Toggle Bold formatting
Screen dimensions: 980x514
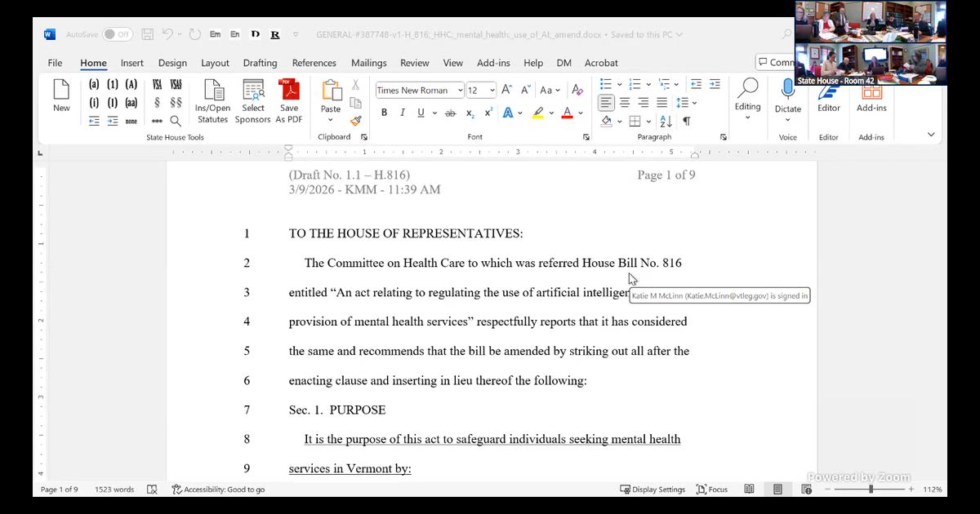click(x=384, y=113)
